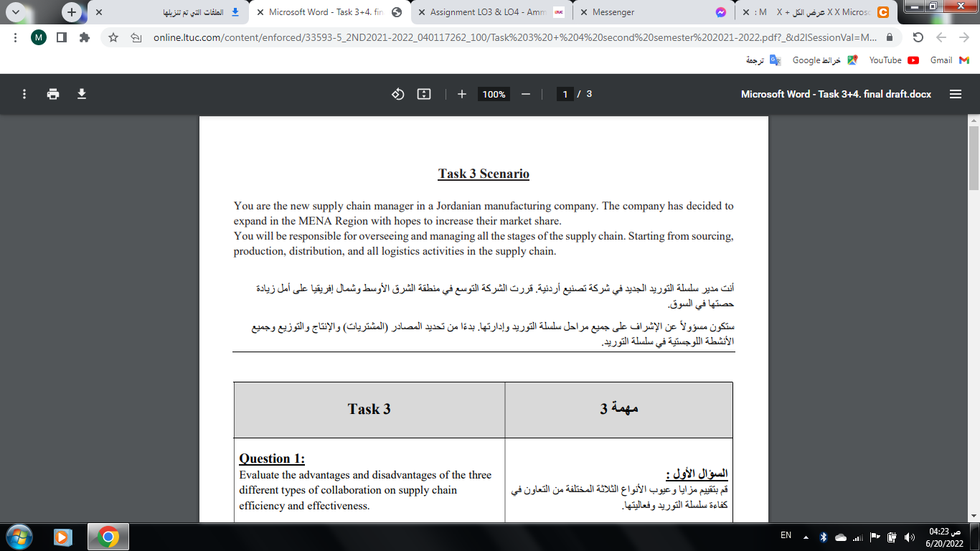The width and height of the screenshot is (980, 551).
Task: Print the PDF document
Action: coord(53,94)
